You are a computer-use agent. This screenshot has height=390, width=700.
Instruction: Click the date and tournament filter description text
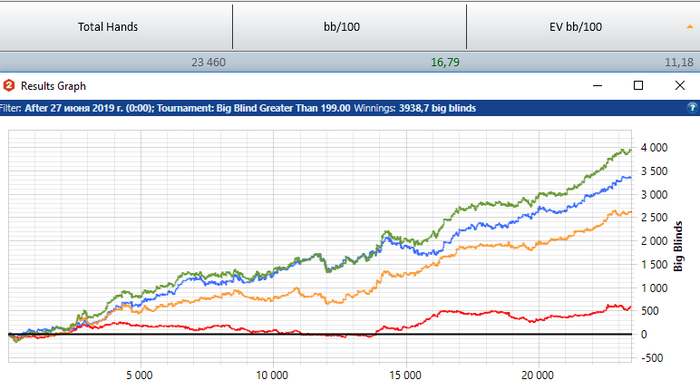pos(175,108)
